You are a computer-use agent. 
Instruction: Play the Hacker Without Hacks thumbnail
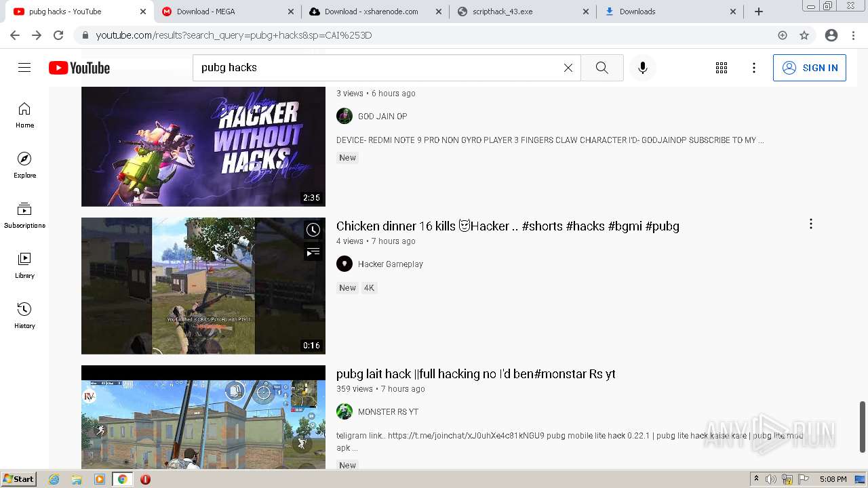[x=203, y=146]
